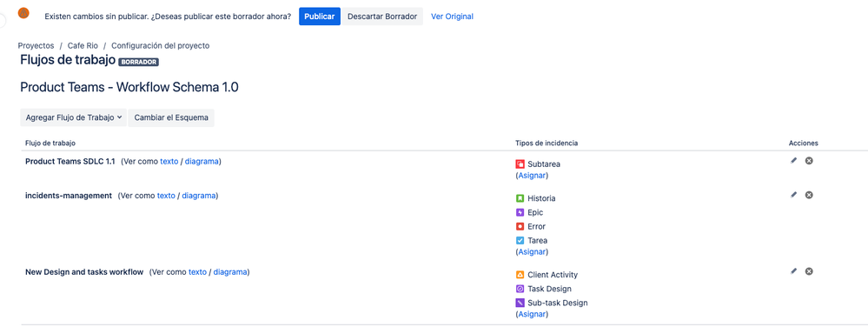Click 'Tipos de incidencia' column header
This screenshot has width=868, height=327.
[x=547, y=143]
